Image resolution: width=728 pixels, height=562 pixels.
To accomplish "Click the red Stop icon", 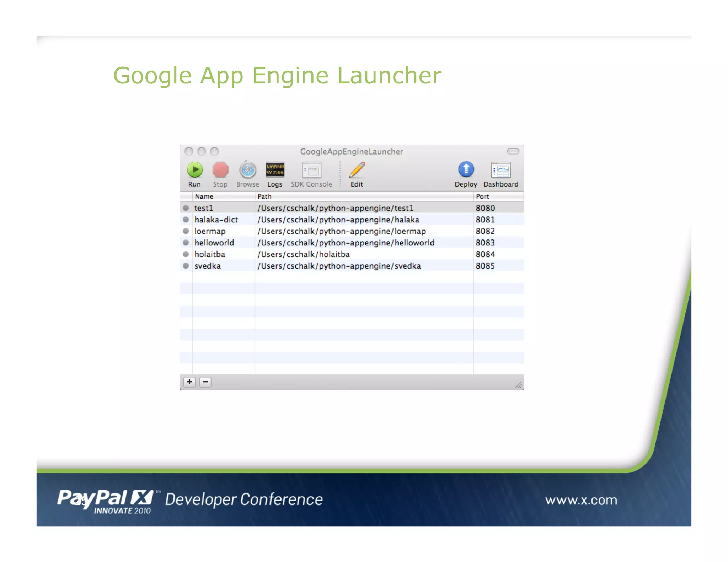I will [220, 170].
